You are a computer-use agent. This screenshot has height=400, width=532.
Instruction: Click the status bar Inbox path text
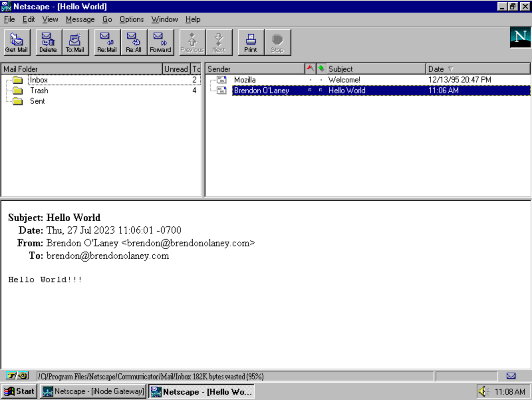tap(151, 376)
